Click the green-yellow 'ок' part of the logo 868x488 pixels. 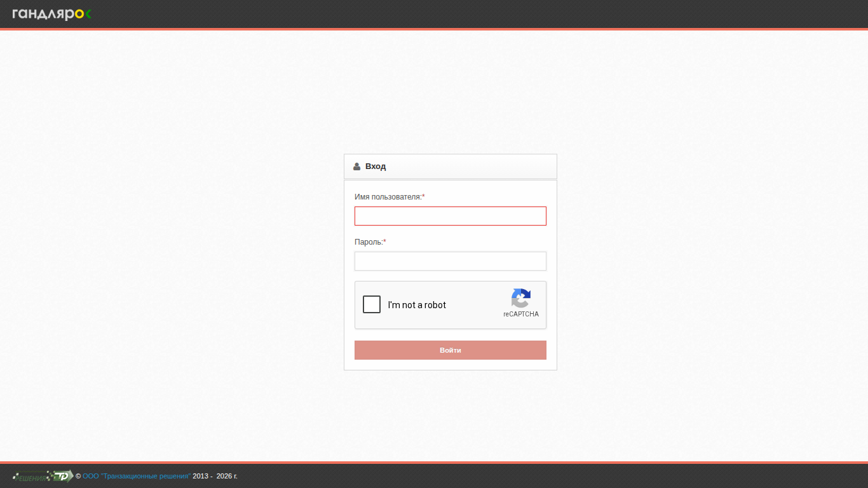[83, 14]
